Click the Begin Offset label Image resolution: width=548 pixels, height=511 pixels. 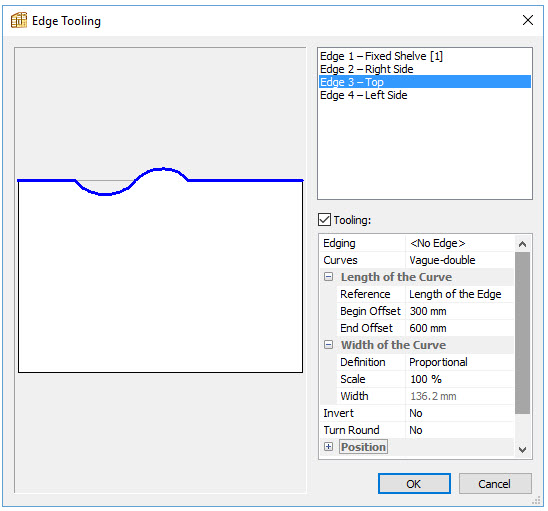tap(370, 311)
